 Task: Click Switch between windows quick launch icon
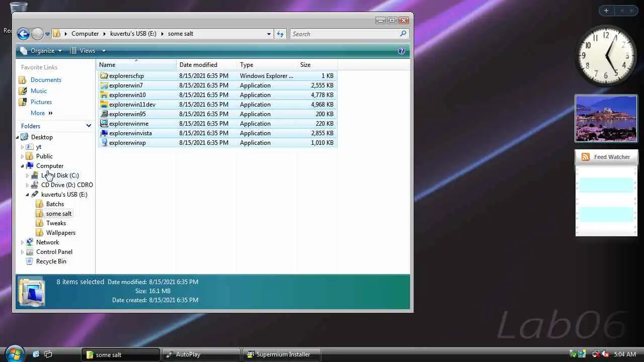(x=48, y=354)
